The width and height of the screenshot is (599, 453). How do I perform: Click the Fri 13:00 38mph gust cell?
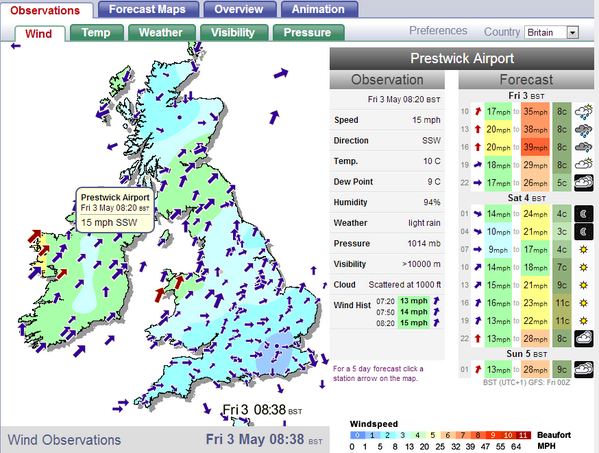coord(535,129)
